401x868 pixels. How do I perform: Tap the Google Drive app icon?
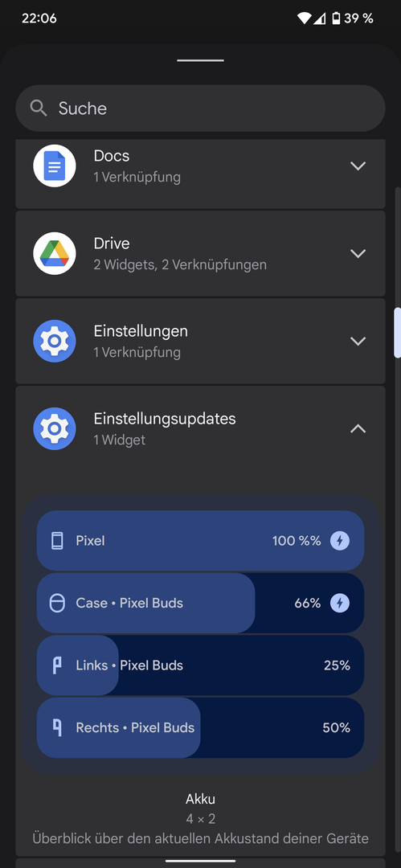pos(55,253)
